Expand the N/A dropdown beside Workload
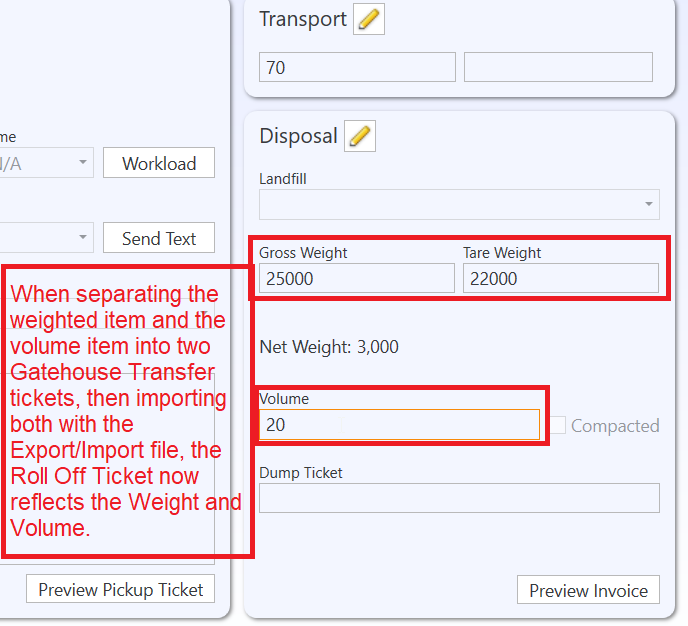This screenshot has width=688, height=626. click(x=47, y=163)
